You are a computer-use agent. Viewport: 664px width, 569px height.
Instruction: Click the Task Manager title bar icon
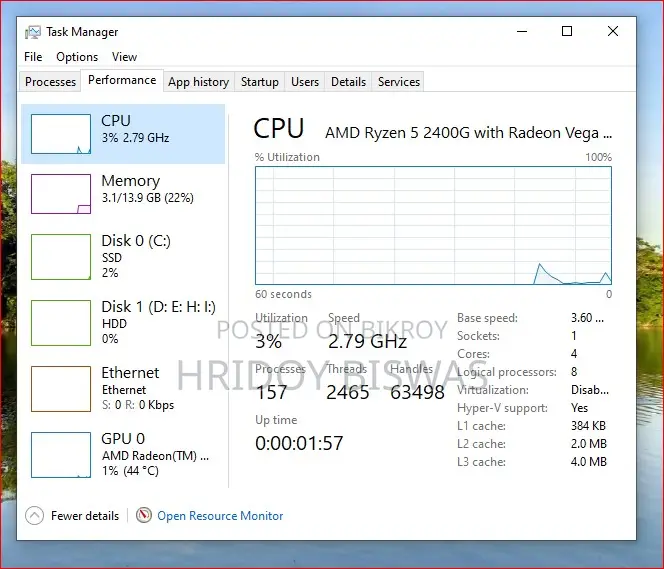(x=33, y=32)
